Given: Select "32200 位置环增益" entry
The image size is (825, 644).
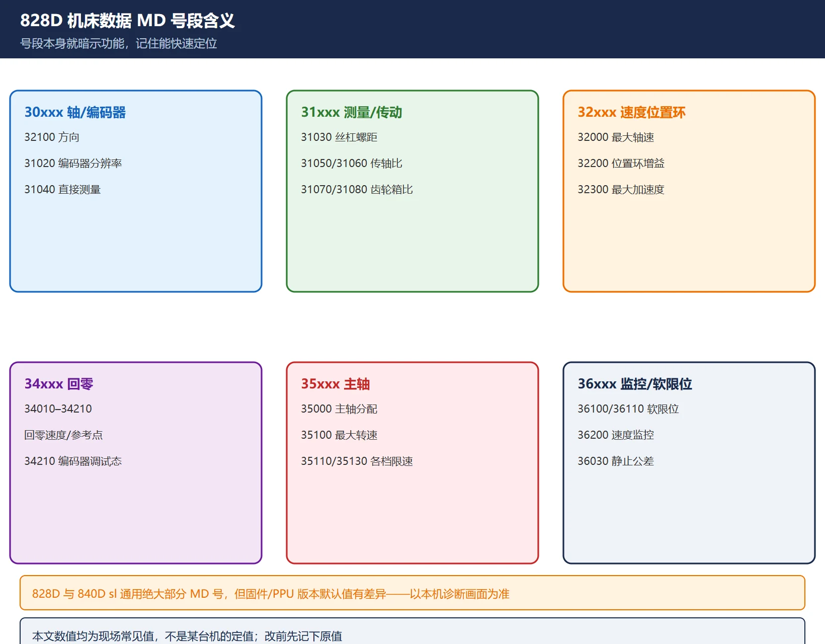Looking at the screenshot, I should tap(621, 164).
